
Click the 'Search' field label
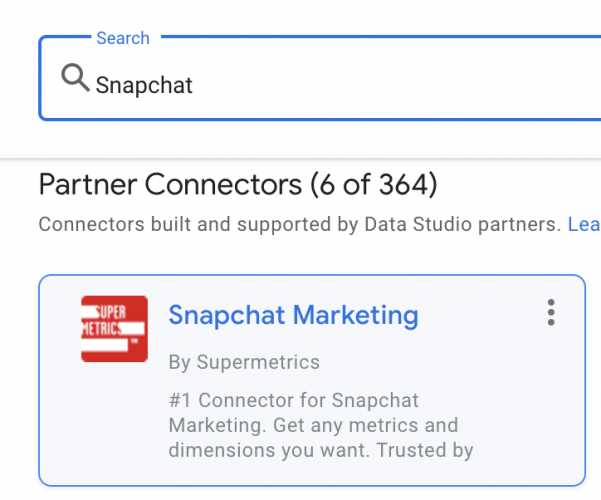pos(122,38)
